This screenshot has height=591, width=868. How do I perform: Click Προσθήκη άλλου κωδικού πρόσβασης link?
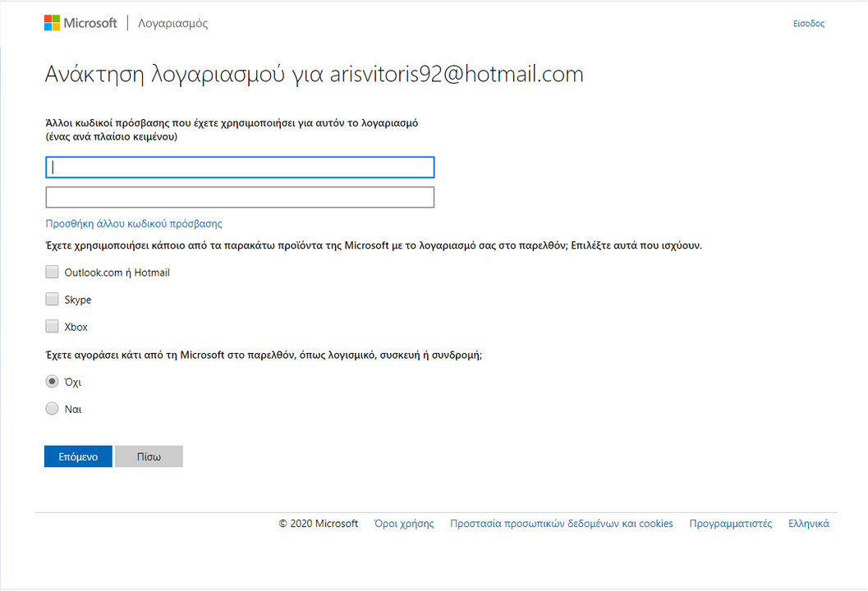pos(134,223)
